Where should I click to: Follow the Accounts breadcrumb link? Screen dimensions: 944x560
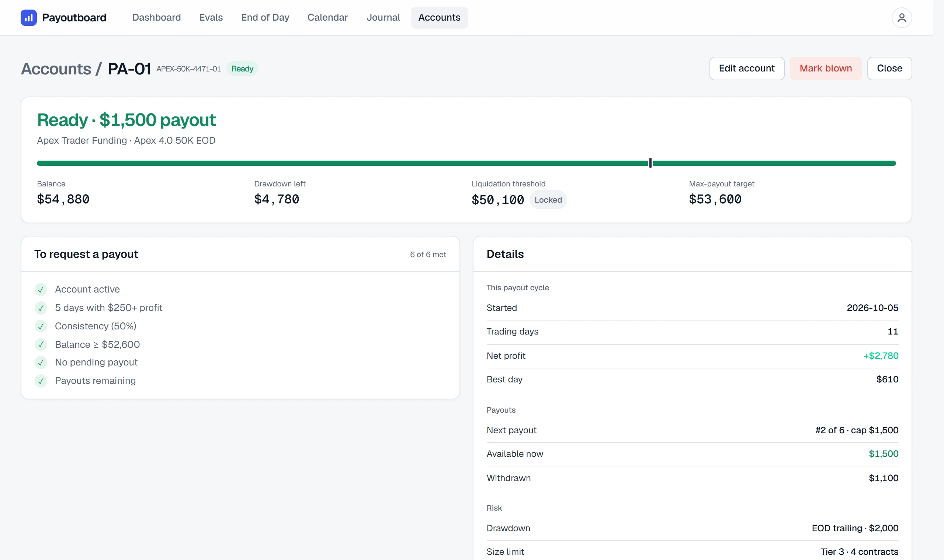click(x=56, y=69)
